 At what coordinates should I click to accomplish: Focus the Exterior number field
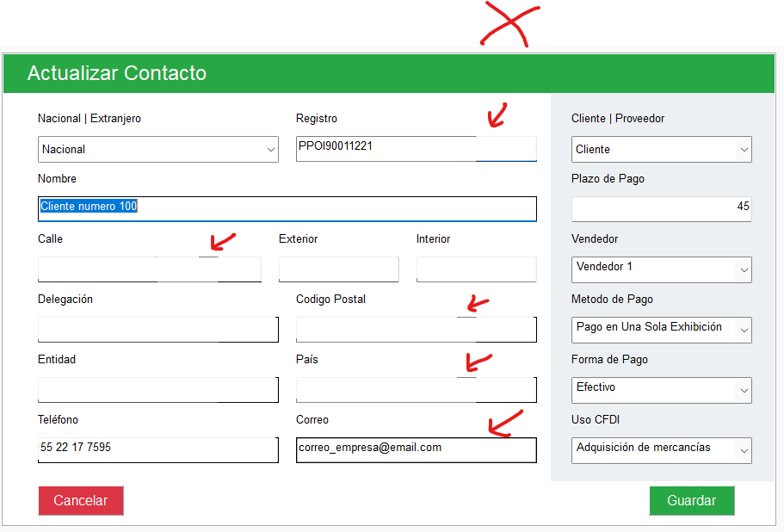pyautogui.click(x=338, y=269)
